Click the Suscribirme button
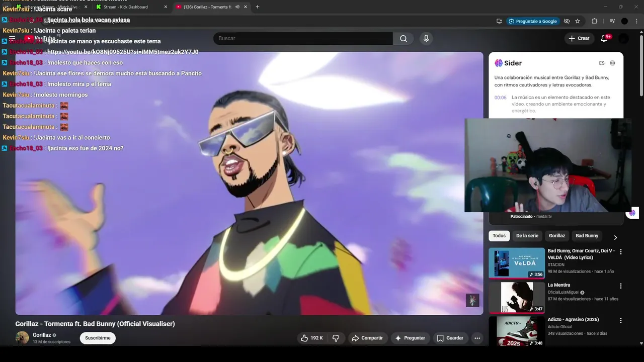 [98, 338]
